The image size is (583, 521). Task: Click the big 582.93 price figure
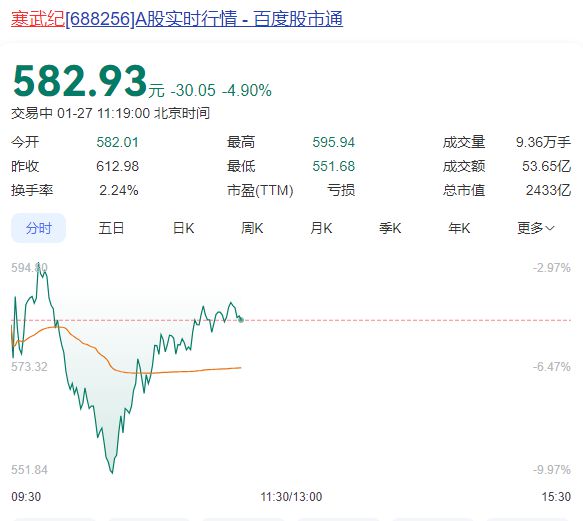[x=80, y=81]
